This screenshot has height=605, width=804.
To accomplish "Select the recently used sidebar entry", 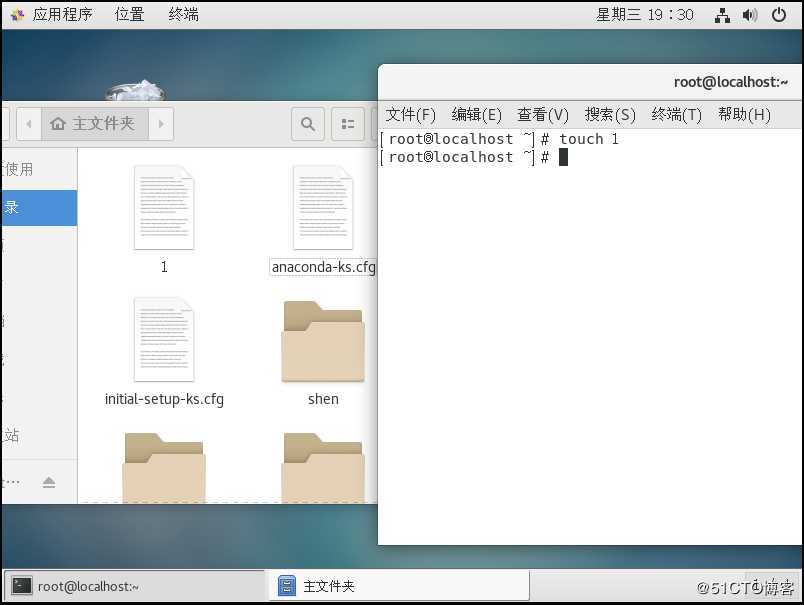I will coord(39,169).
